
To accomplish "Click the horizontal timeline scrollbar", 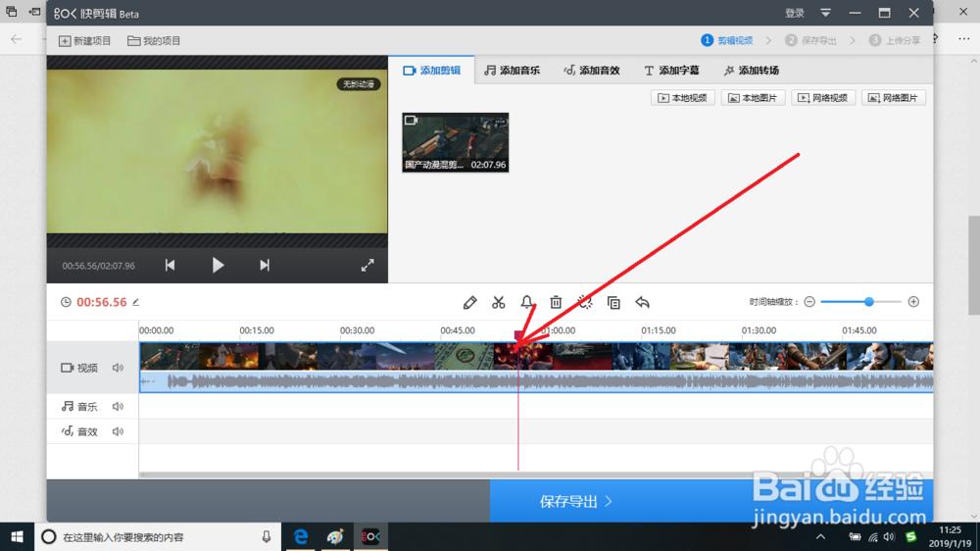I will pos(536,476).
